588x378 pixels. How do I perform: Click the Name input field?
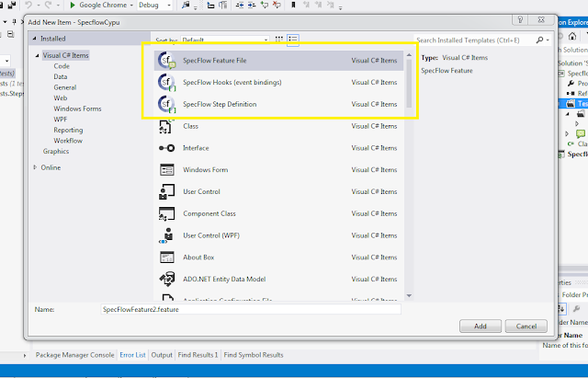[251, 309]
